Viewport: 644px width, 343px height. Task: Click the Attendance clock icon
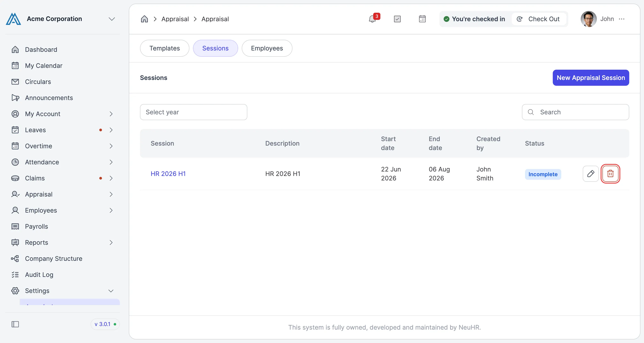coord(15,162)
